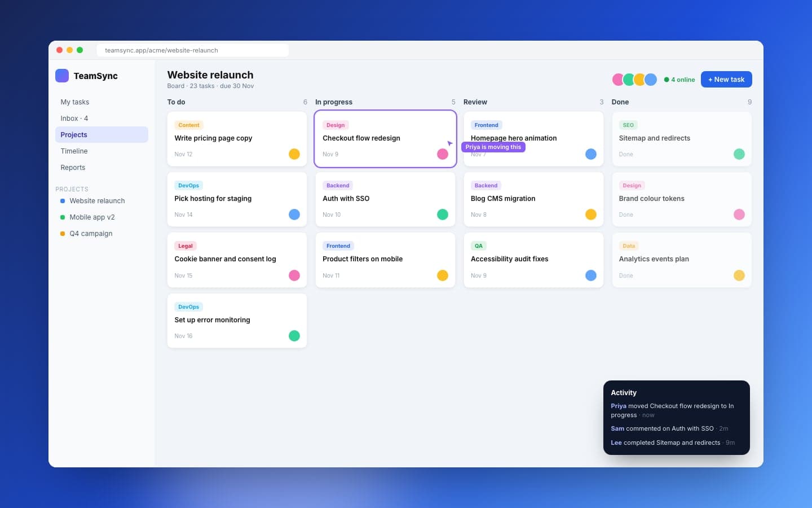Click assignee avatar on Brand colour tokens
812x508 pixels.
tap(739, 214)
